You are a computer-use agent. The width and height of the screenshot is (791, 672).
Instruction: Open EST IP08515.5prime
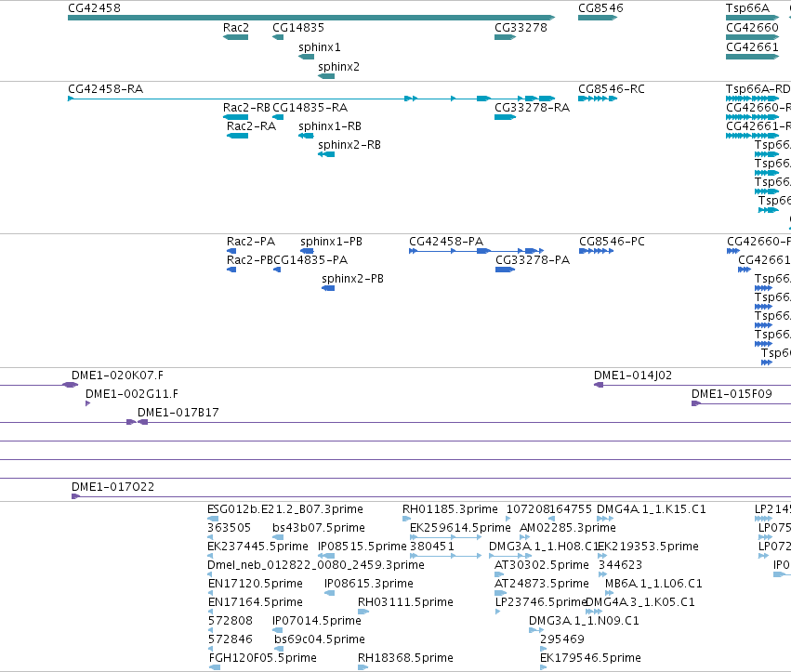click(x=363, y=547)
